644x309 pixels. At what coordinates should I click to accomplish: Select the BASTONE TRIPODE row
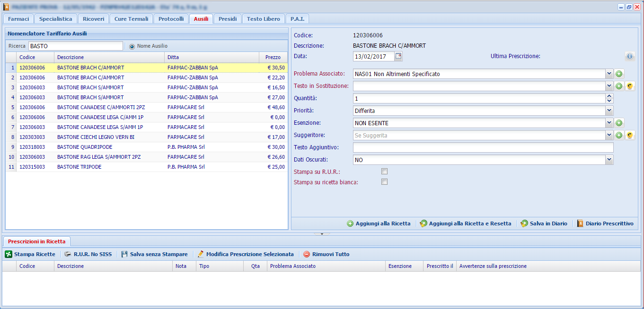[147, 167]
